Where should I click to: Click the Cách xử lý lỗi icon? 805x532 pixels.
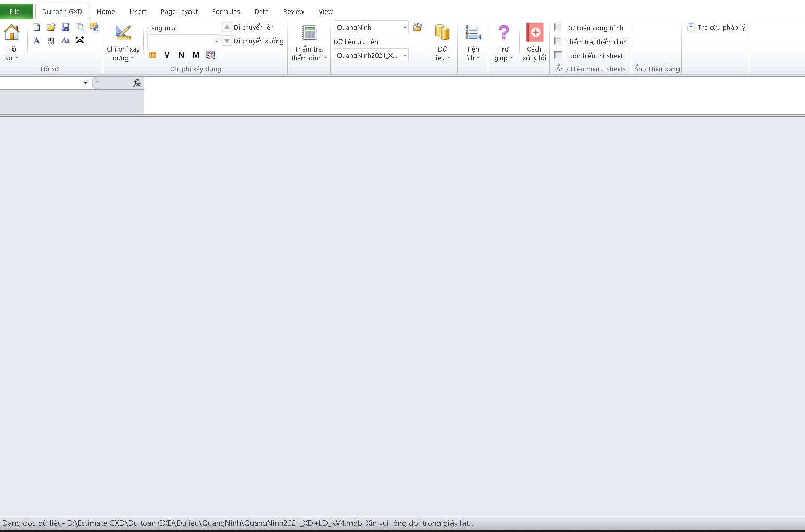coord(534,33)
